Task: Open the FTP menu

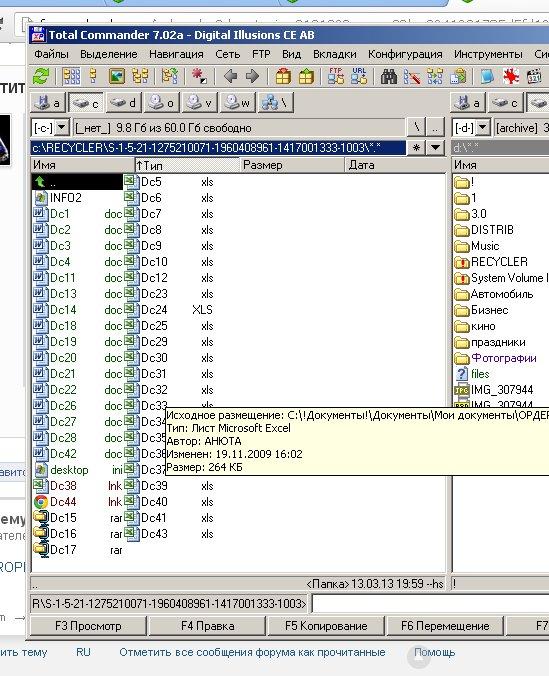Action: pos(261,54)
